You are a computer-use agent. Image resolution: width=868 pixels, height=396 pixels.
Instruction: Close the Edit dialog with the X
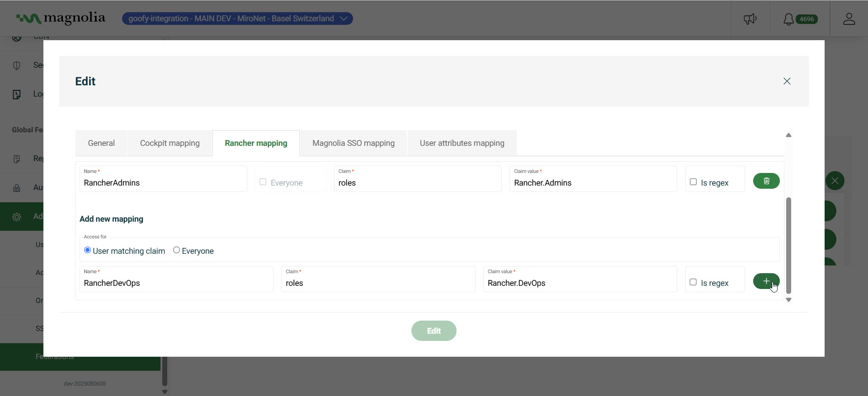point(787,81)
